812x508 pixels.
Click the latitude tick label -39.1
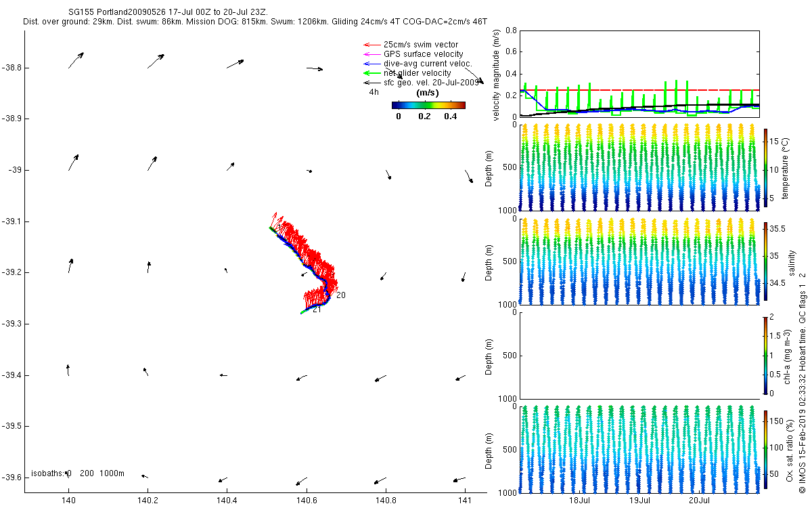pyautogui.click(x=11, y=221)
